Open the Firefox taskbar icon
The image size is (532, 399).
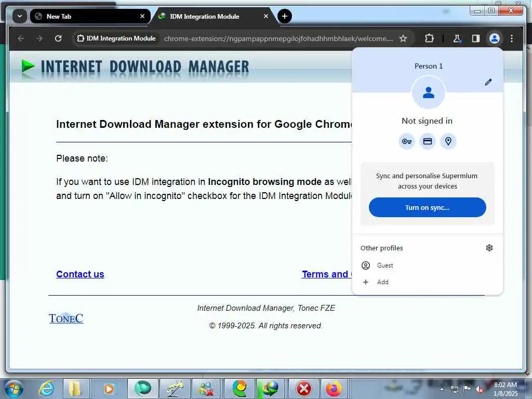click(334, 389)
